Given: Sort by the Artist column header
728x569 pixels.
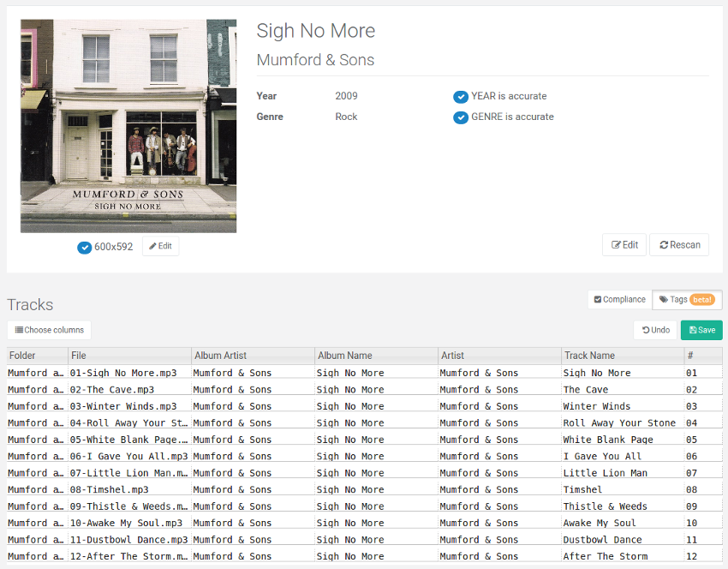Looking at the screenshot, I should [499, 356].
